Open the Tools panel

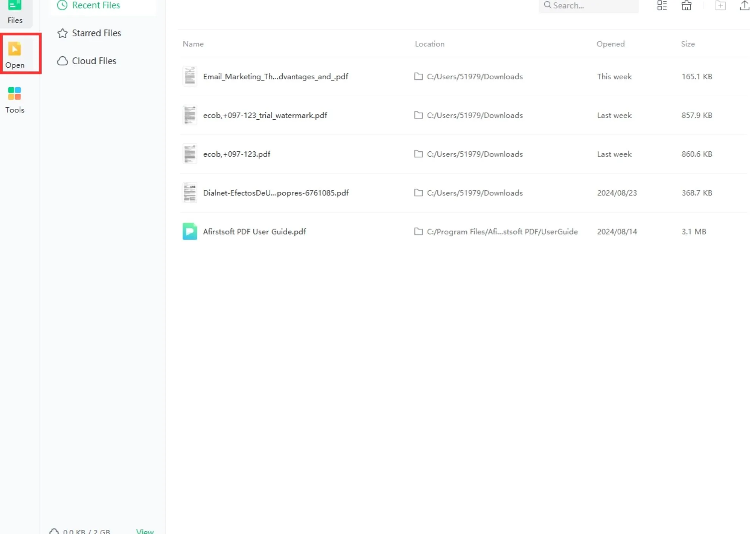15,100
